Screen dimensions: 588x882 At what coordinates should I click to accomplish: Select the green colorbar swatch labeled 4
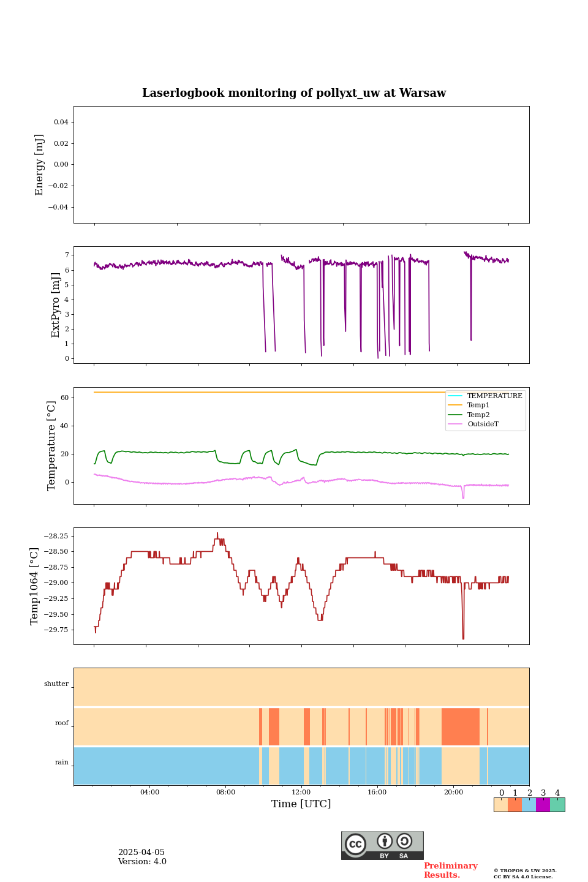pyautogui.click(x=557, y=805)
